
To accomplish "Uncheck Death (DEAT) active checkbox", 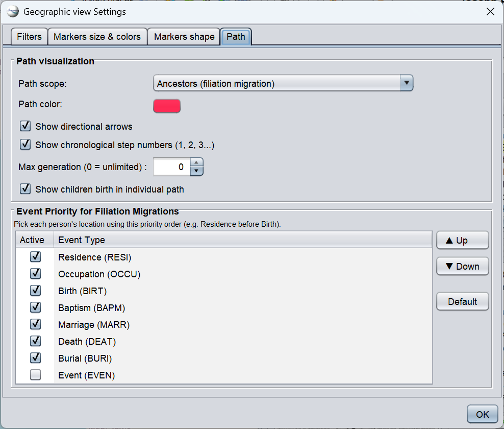I will [35, 341].
